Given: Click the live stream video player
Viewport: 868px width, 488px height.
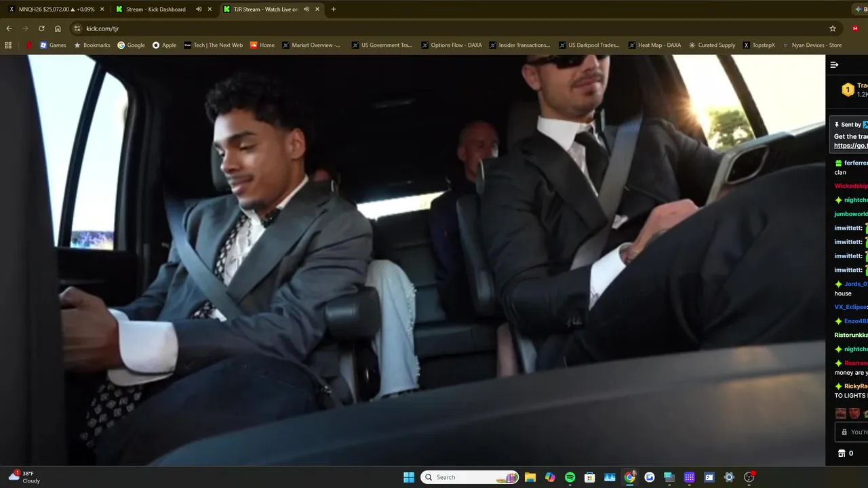Looking at the screenshot, I should coord(412,260).
